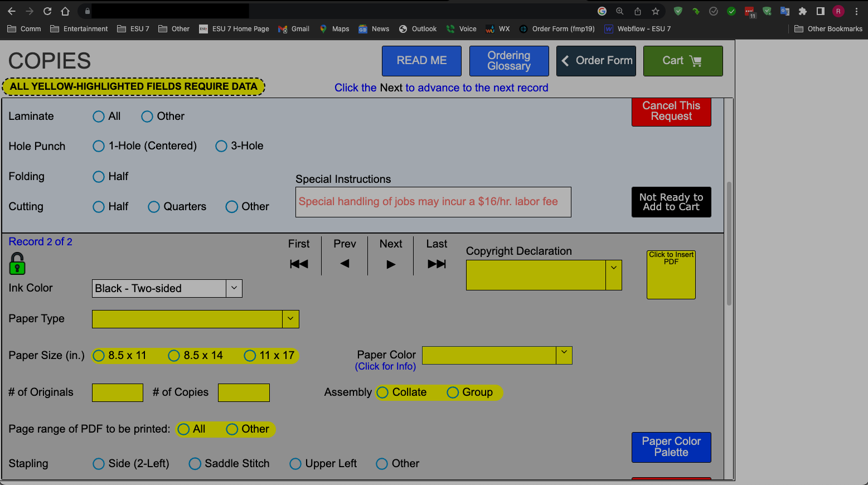Image resolution: width=868 pixels, height=485 pixels.
Task: Open the Gmail bookmark
Action: (294, 29)
